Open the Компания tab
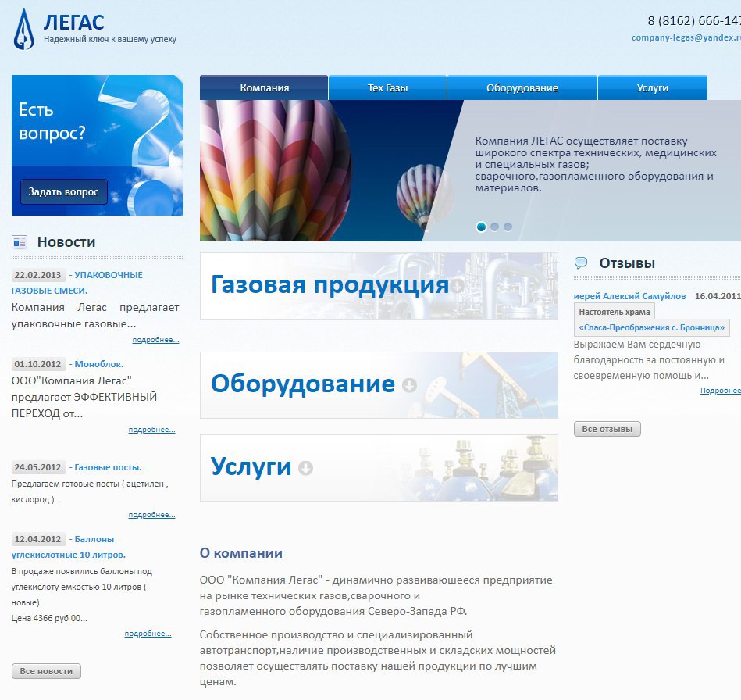The image size is (741, 700). 264,87
